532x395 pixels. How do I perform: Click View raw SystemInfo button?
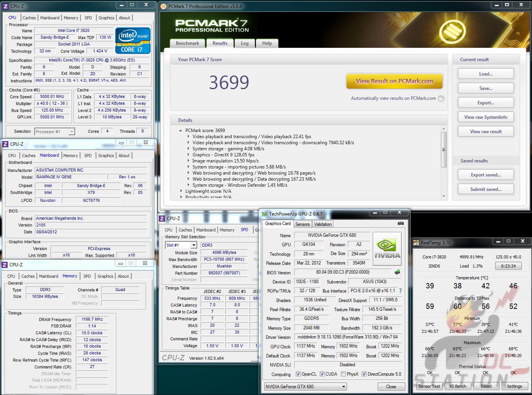click(x=486, y=117)
